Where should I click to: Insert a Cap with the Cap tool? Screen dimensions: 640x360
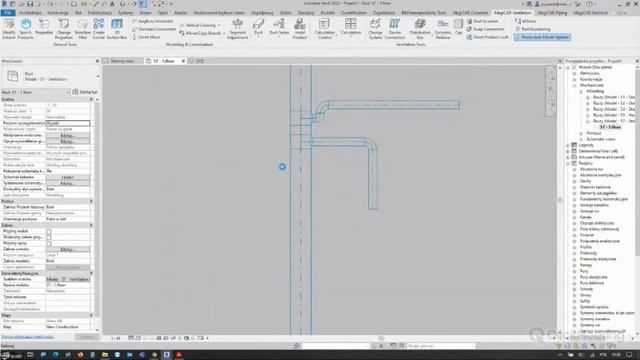[458, 27]
